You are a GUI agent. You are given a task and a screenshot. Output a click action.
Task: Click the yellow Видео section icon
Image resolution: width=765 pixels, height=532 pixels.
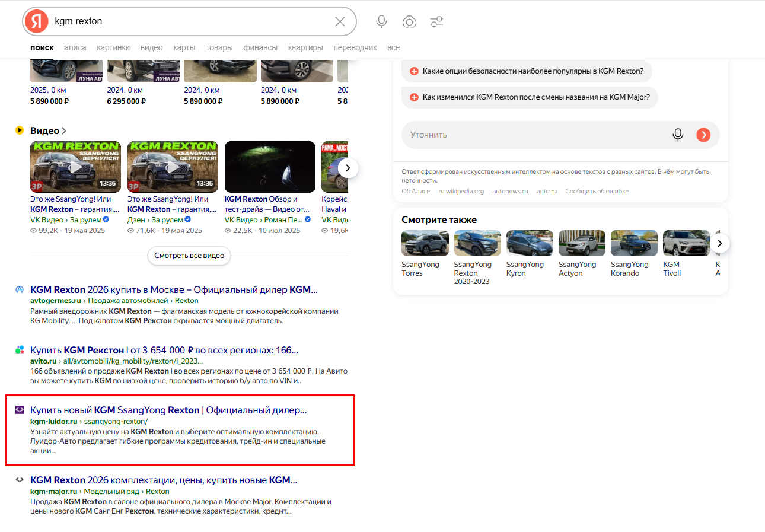(20, 130)
